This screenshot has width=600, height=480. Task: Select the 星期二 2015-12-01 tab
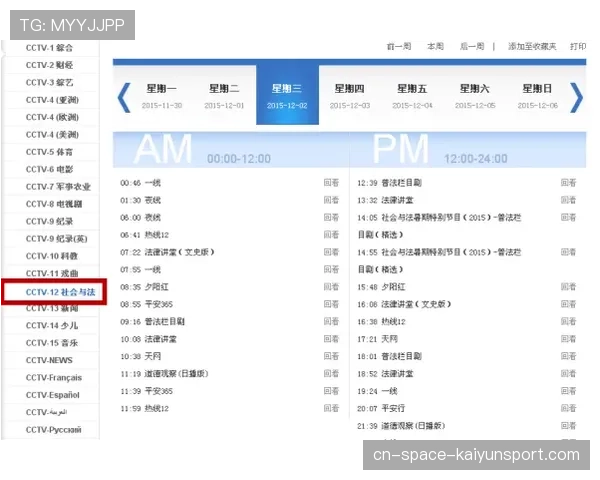pyautogui.click(x=224, y=96)
